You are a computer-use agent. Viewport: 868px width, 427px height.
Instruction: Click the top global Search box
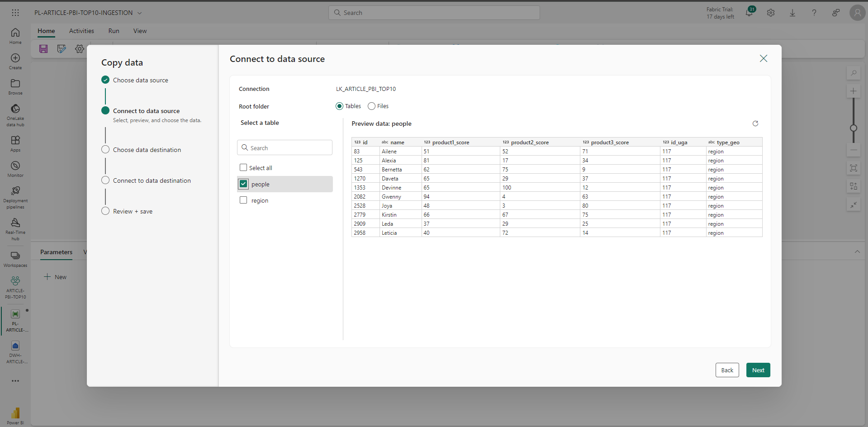[x=434, y=13]
